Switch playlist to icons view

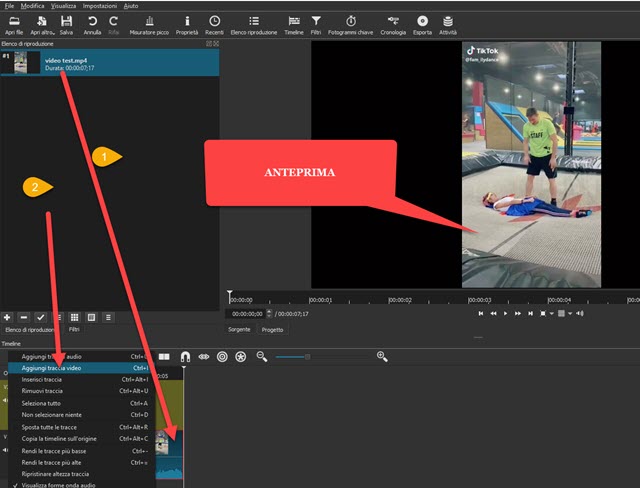pyautogui.click(x=91, y=317)
